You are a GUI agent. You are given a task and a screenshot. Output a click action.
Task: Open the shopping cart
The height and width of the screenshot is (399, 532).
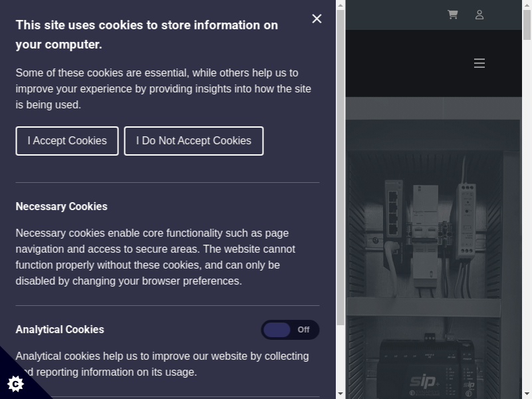(x=453, y=15)
